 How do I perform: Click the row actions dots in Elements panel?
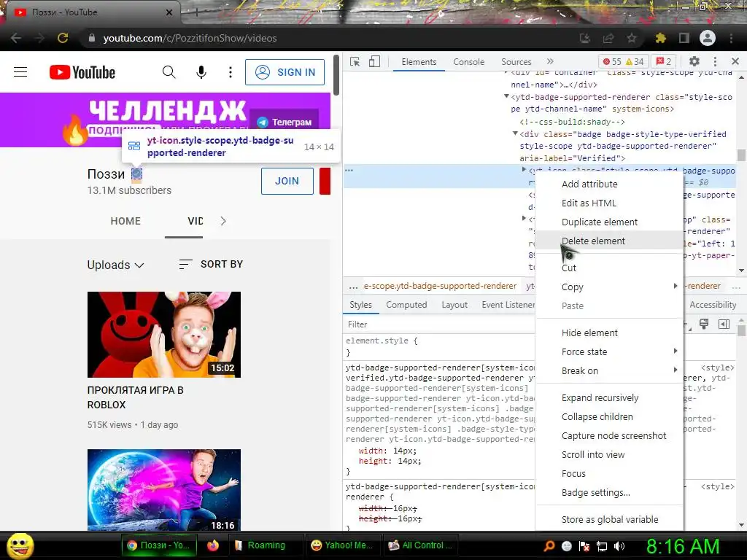click(x=349, y=170)
